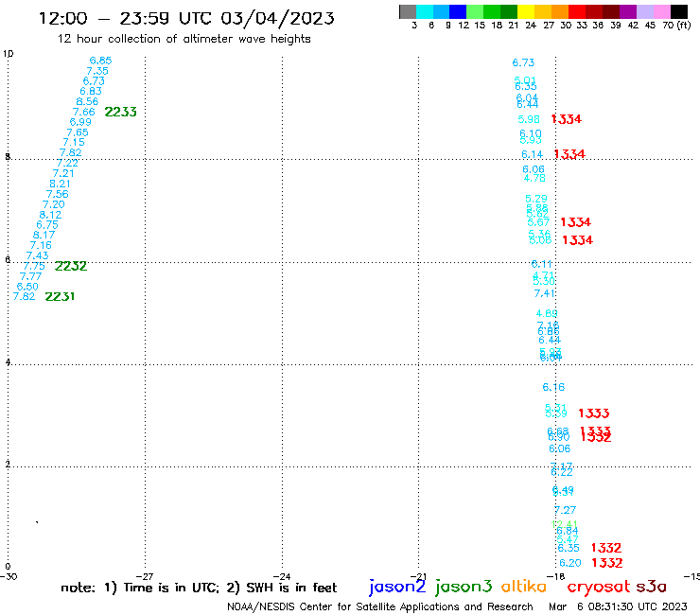
Task: Click the wave height value '6.99'
Action: [x=80, y=122]
